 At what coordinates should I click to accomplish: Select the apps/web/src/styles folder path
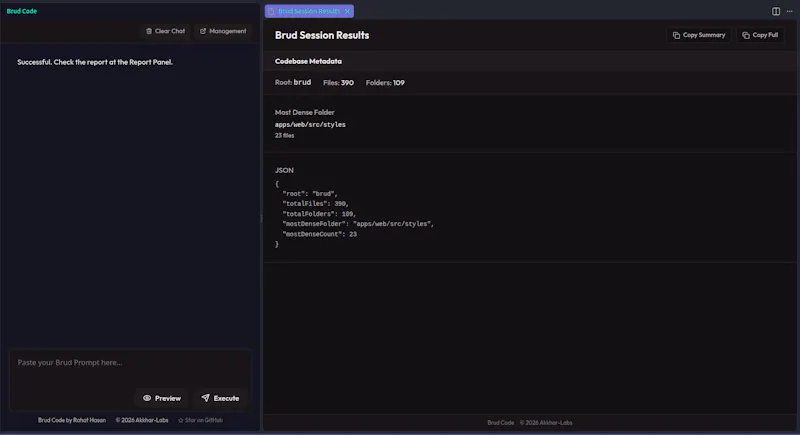pyautogui.click(x=310, y=124)
